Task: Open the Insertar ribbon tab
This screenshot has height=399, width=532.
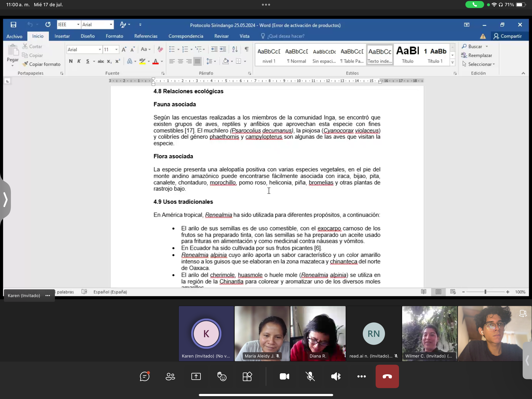Action: (x=62, y=36)
